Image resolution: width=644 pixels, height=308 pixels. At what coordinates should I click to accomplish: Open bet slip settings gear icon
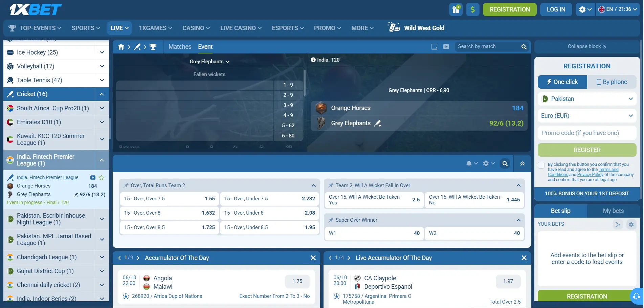(x=631, y=224)
